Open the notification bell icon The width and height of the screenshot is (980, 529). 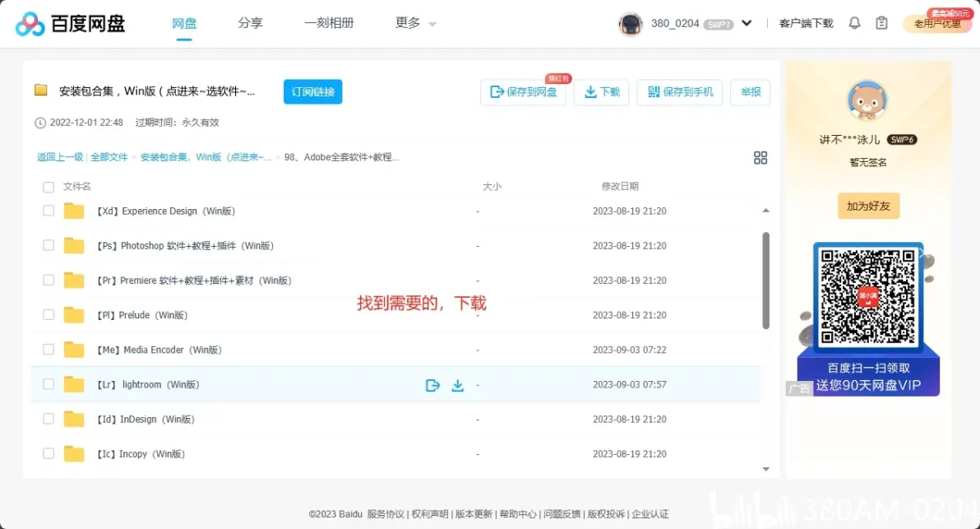point(854,23)
